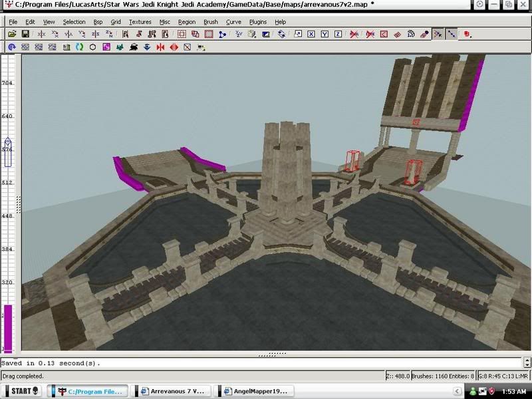Viewport: 532px width, 399px height.
Task: Click the CSG Merge red square icon
Action: 209,34
